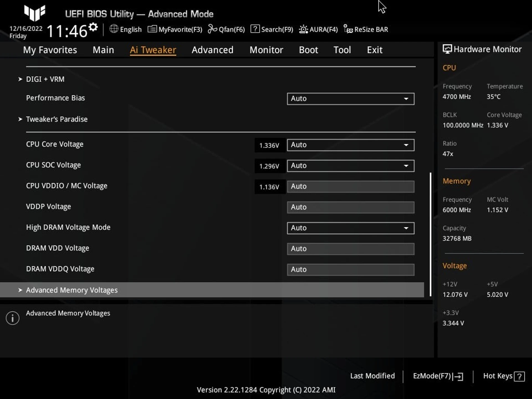This screenshot has height=399, width=532.
Task: Click the 12.076 V reading
Action: 455,295
